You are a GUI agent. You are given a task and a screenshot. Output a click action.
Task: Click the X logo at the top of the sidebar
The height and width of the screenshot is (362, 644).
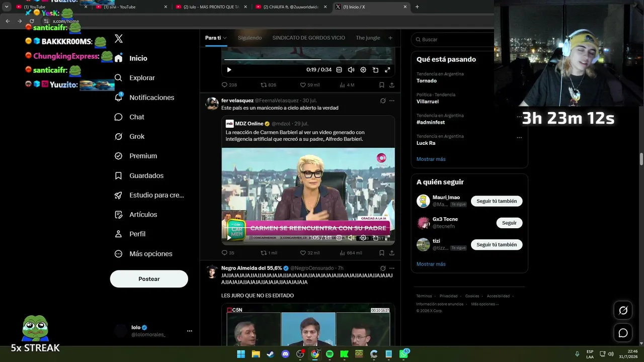[x=119, y=39]
